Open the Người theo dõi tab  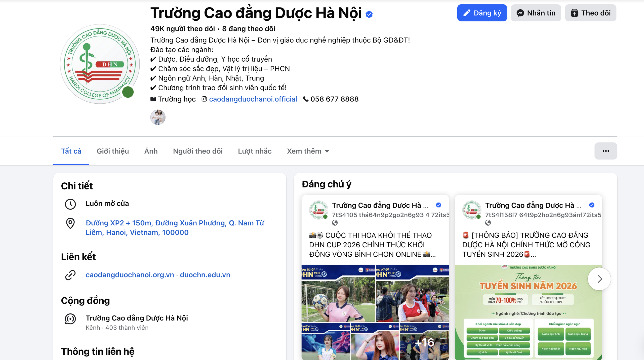198,151
